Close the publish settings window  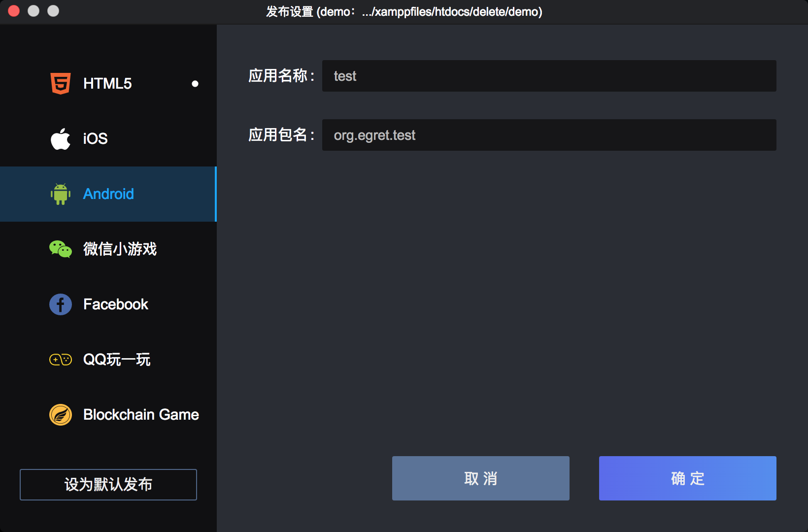(x=14, y=11)
